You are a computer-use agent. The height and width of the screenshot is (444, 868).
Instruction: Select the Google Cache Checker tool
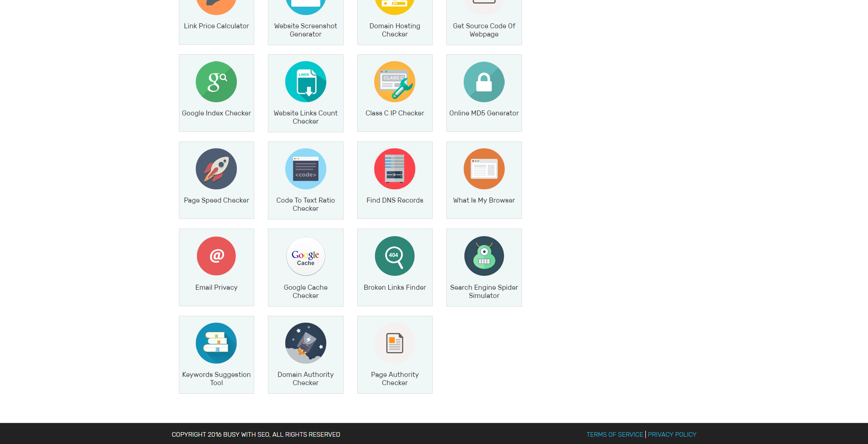pyautogui.click(x=305, y=267)
